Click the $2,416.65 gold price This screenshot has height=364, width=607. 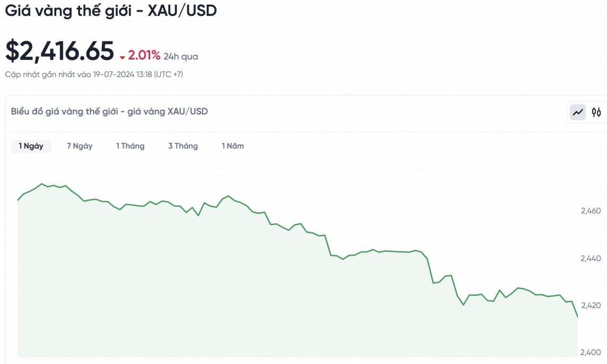coord(59,51)
